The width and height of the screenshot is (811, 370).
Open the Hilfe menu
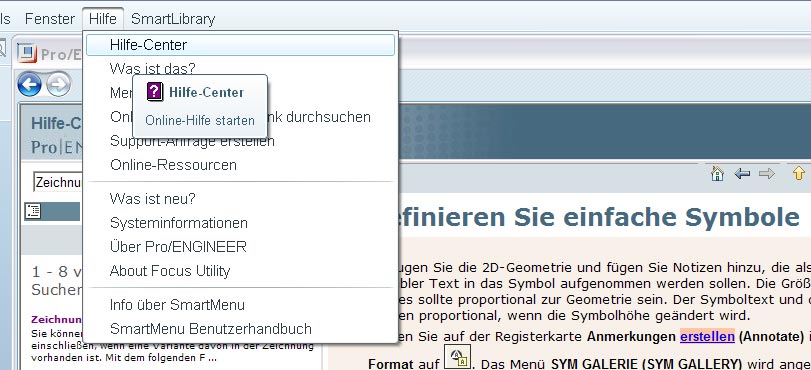tap(103, 19)
